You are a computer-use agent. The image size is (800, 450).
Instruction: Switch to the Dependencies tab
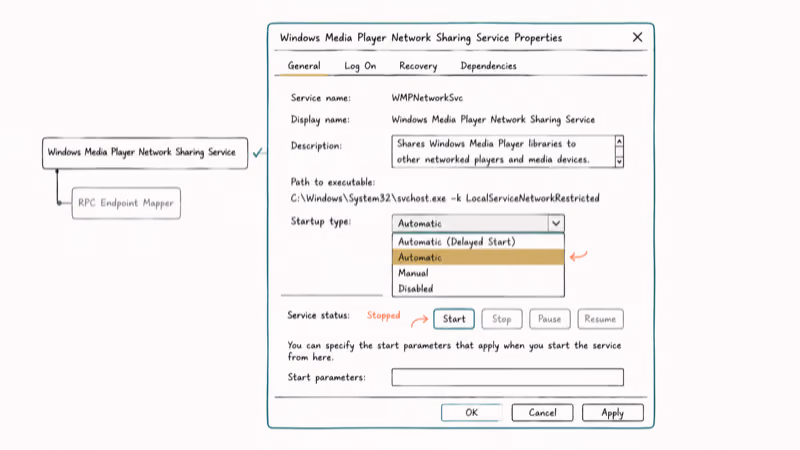click(x=488, y=66)
